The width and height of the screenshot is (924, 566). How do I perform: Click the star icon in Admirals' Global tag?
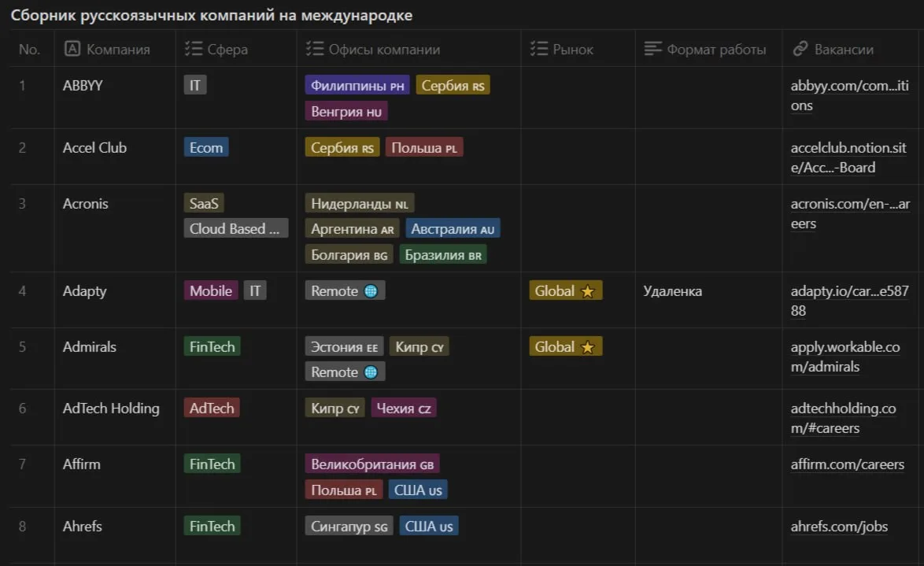587,347
